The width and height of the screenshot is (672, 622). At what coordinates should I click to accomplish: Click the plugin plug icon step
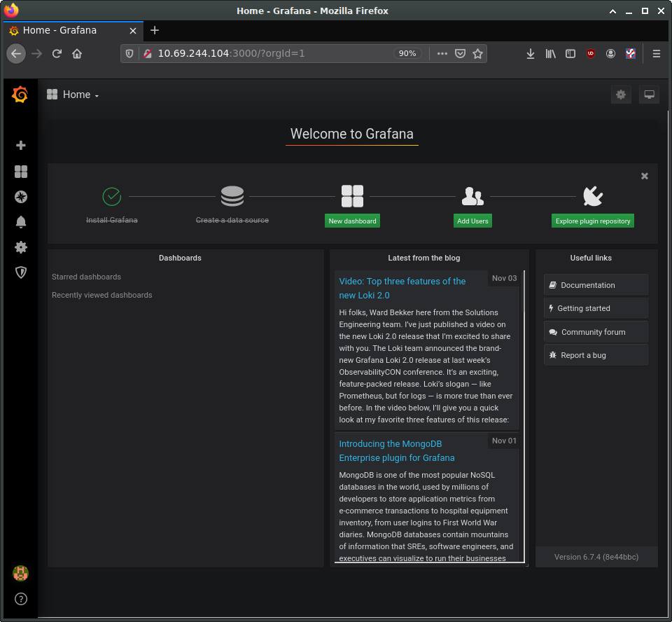[593, 196]
